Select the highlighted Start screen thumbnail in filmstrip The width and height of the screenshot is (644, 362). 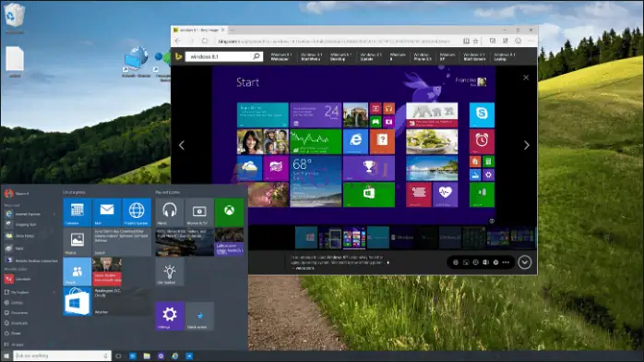click(354, 237)
